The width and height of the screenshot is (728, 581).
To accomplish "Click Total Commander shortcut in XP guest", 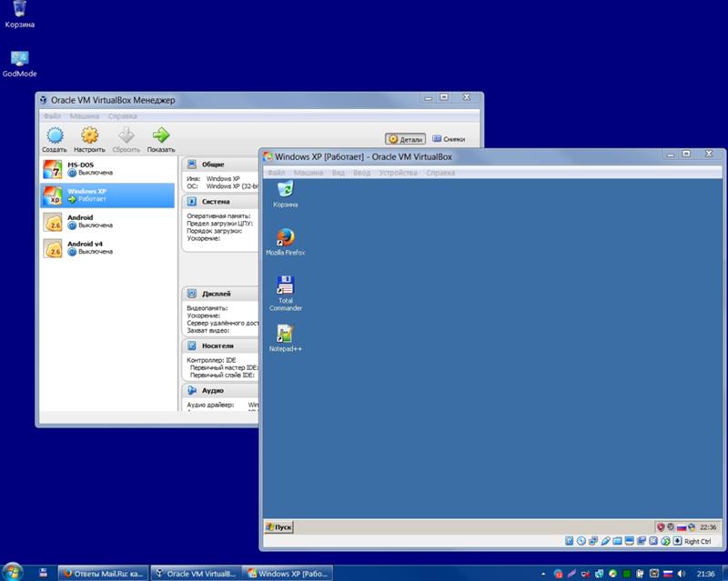I will (x=286, y=294).
